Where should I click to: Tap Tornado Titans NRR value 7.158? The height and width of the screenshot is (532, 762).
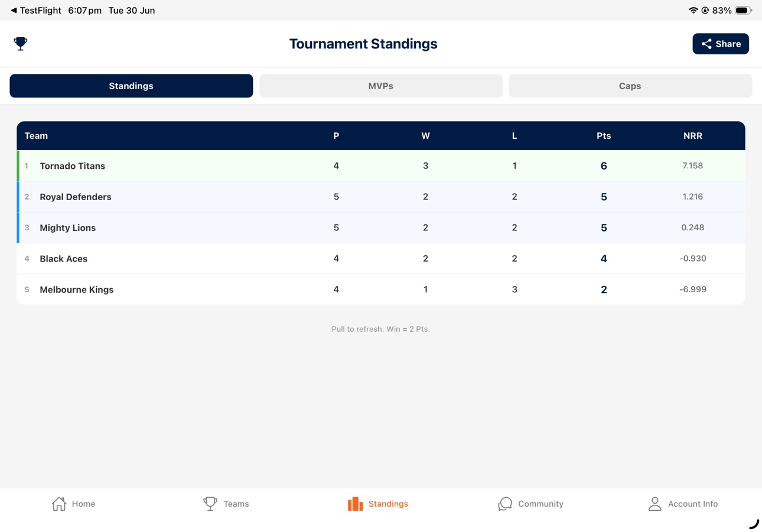click(x=693, y=166)
